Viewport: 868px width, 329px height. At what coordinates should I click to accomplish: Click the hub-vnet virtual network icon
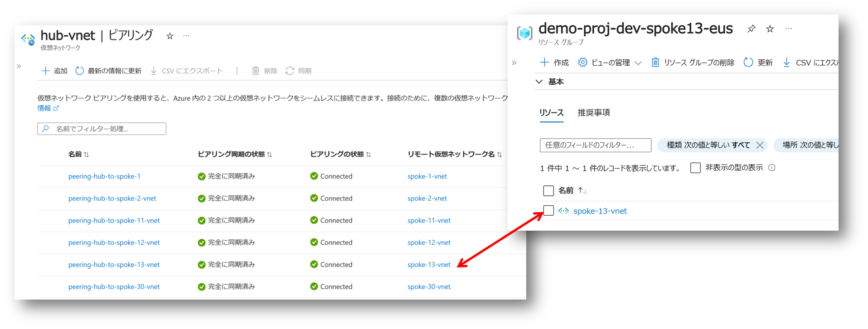pyautogui.click(x=28, y=39)
